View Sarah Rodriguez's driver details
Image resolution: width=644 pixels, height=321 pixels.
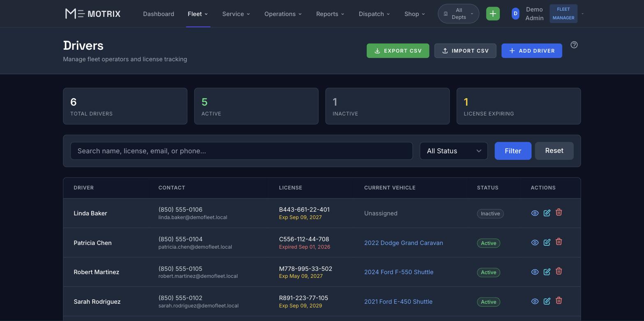pos(535,301)
